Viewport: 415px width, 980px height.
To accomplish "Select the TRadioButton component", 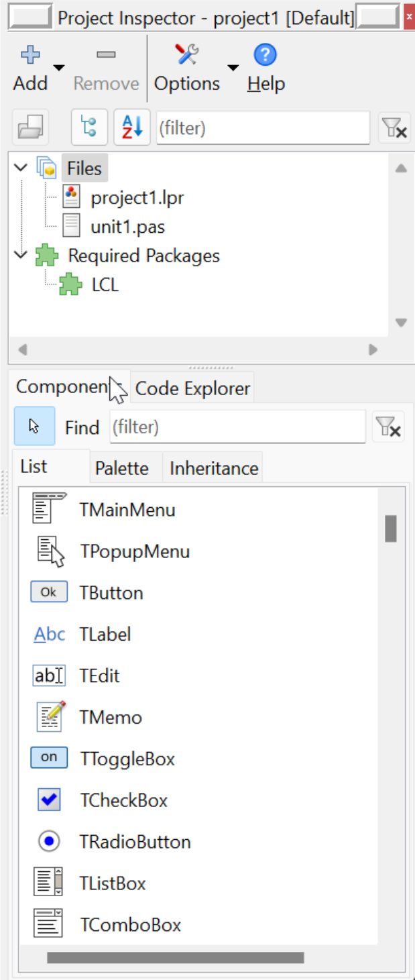I will pyautogui.click(x=48, y=841).
